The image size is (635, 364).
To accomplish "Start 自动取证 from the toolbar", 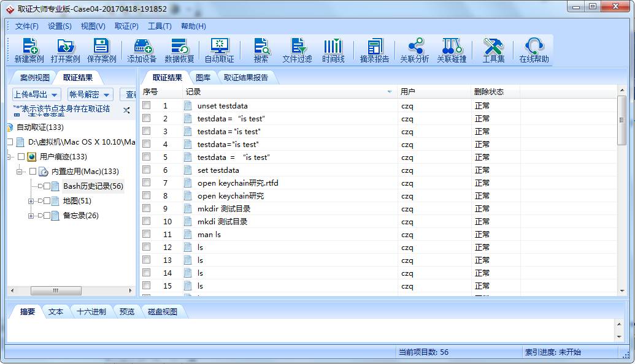I will [219, 47].
